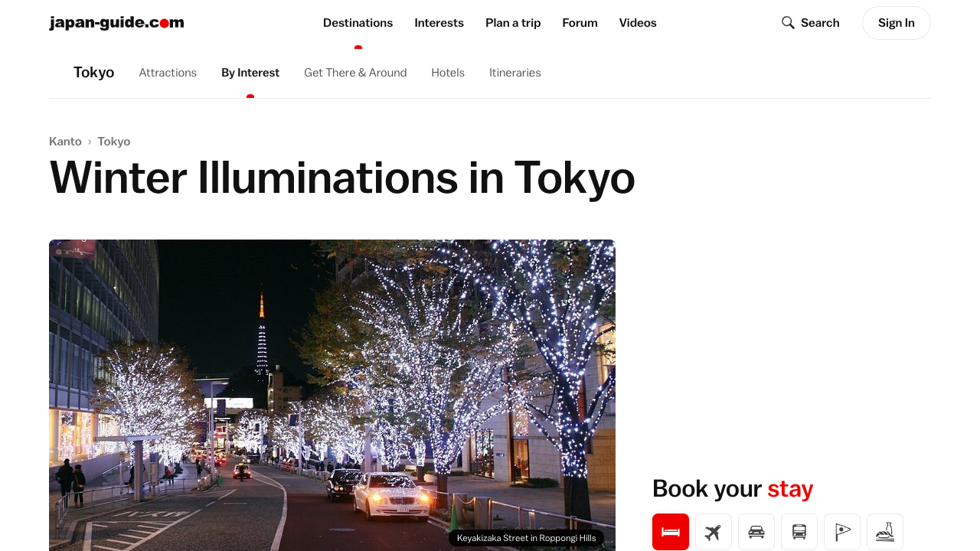This screenshot has height=551, width=980.
Task: Open the Interests menu
Action: (x=439, y=23)
